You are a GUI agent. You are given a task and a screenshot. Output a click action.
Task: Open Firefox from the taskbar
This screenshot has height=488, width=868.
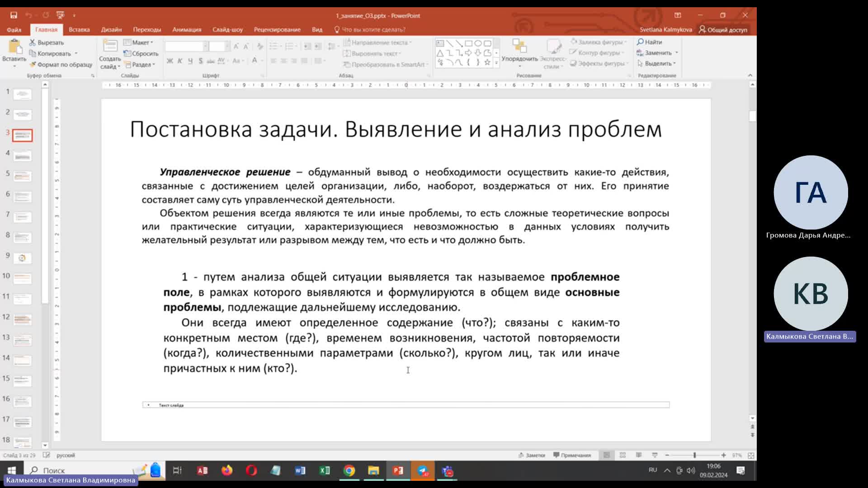click(227, 470)
